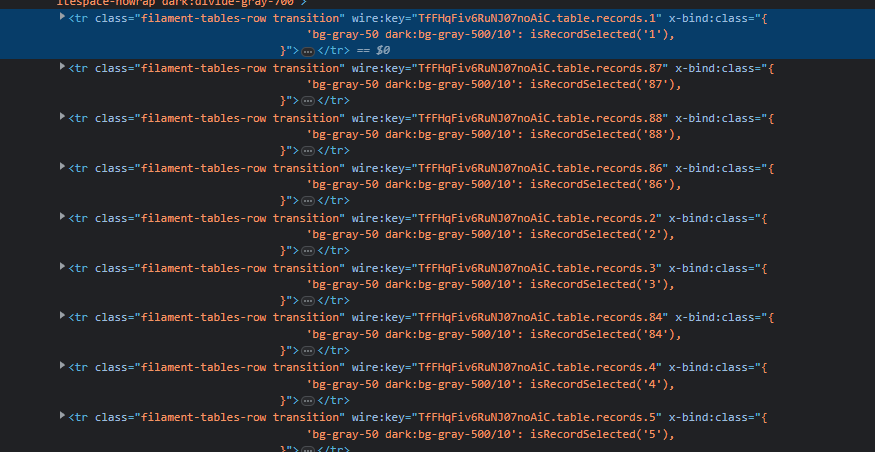875x452 pixels.
Task: Expand the tr node for records.84
Action: 62,315
